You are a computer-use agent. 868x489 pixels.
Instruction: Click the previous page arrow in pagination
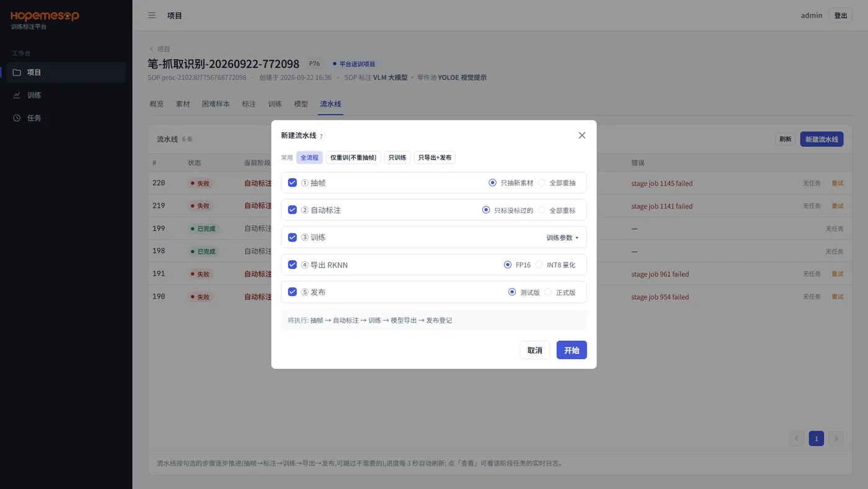(797, 439)
